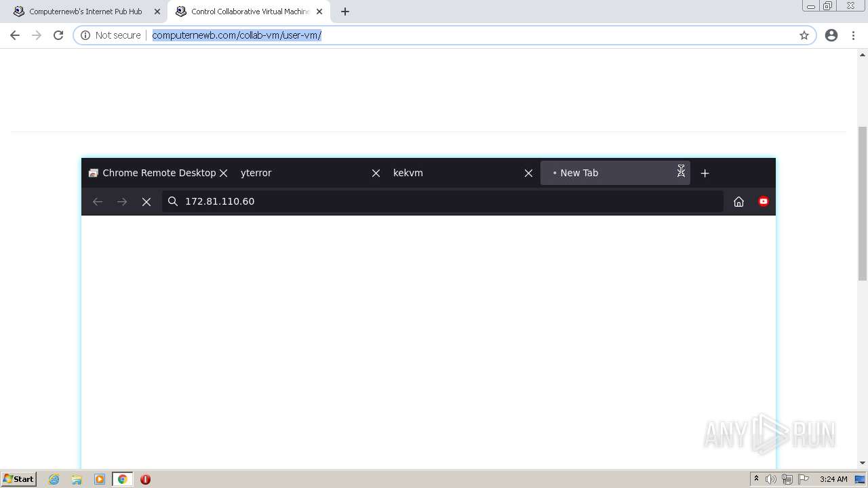Click the 172.81.110.60 address field
Image resolution: width=868 pixels, height=488 pixels.
click(x=442, y=201)
